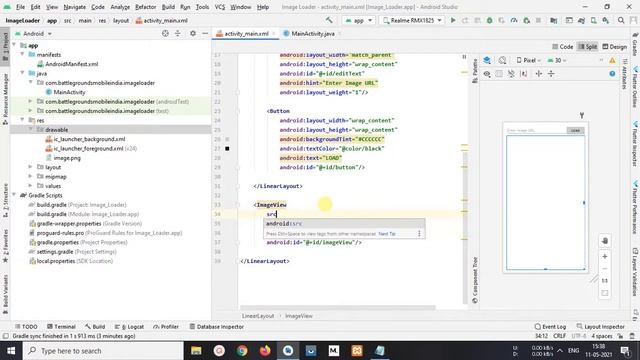Open the API 30 version dropdown

[557, 60]
